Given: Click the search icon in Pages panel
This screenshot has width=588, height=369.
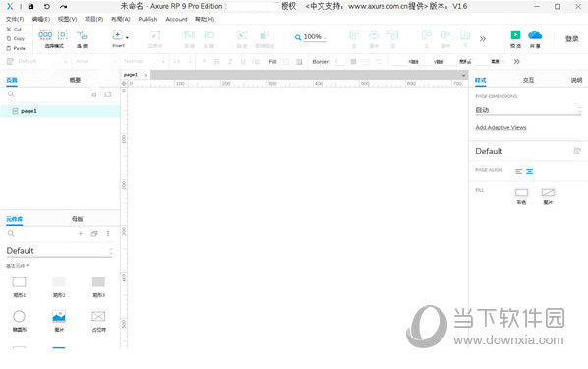Looking at the screenshot, I should coord(11,94).
